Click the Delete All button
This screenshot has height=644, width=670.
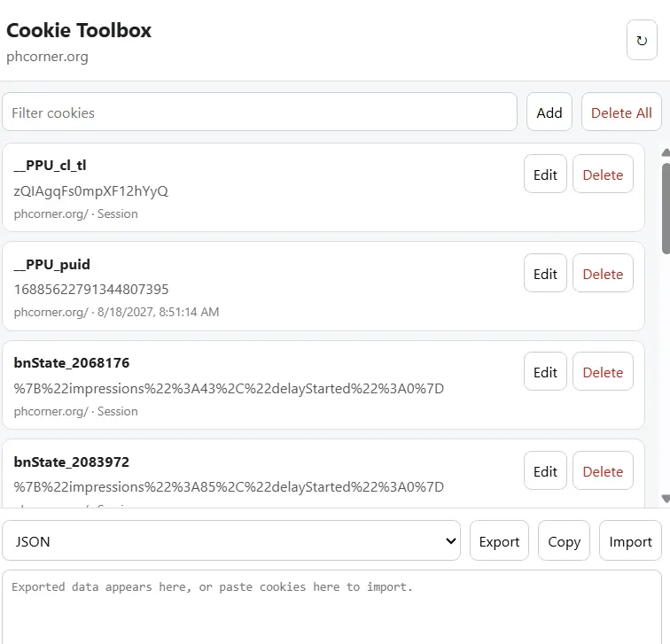[621, 112]
